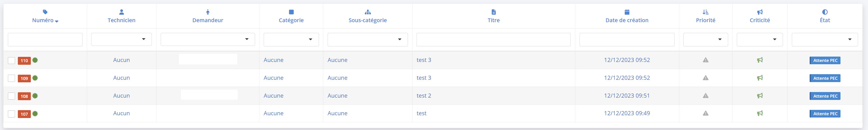Click the Date de création filter field

[627, 40]
